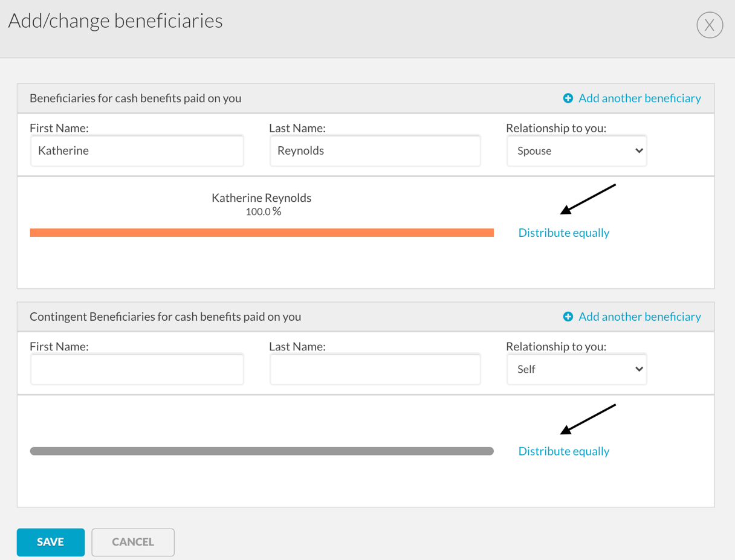Image resolution: width=735 pixels, height=560 pixels.
Task: Open Relationship dropdown showing Self
Action: pyautogui.click(x=577, y=369)
